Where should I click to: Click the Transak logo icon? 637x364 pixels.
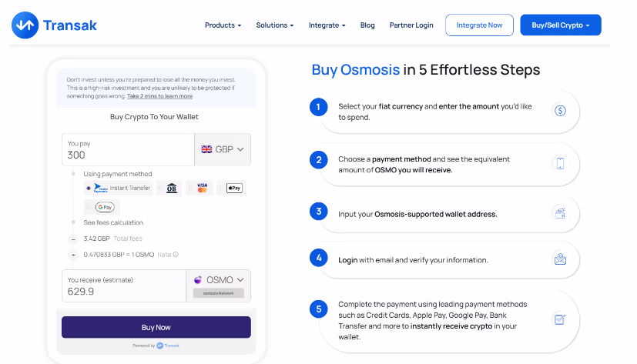pyautogui.click(x=24, y=25)
